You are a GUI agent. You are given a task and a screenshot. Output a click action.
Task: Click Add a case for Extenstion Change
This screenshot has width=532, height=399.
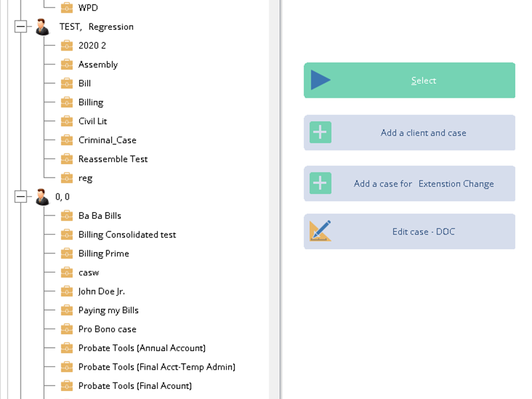point(423,184)
